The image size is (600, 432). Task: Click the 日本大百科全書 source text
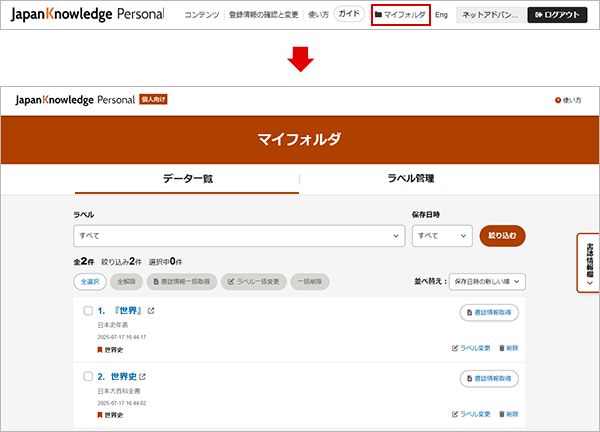tap(119, 391)
